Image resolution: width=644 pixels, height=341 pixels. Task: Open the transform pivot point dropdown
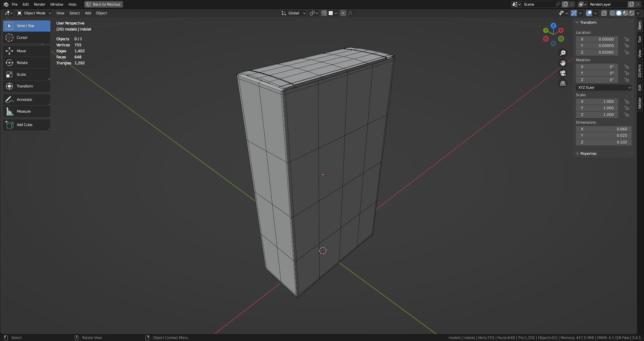314,13
